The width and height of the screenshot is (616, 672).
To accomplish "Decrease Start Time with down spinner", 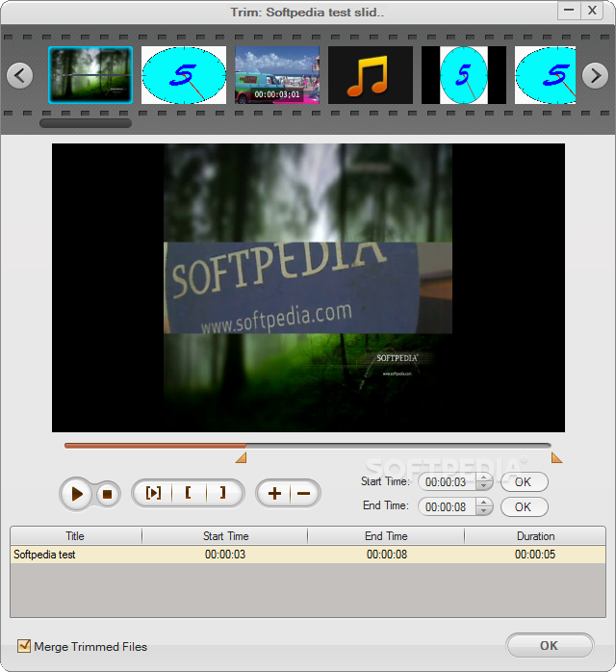I will [x=484, y=486].
